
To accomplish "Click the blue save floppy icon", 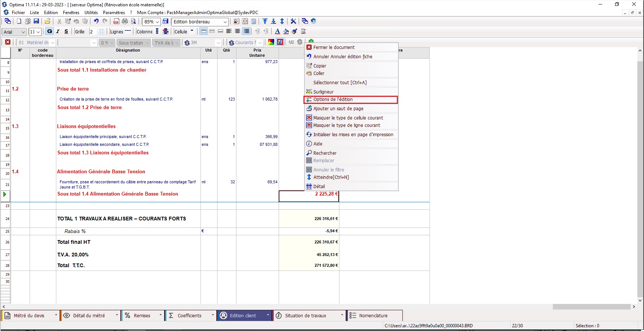I will point(36,21).
